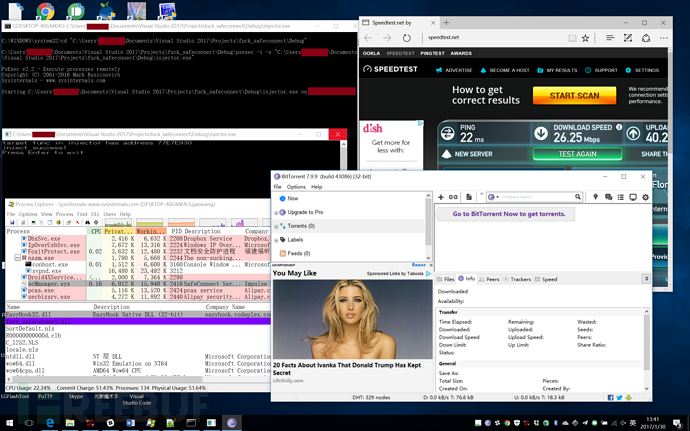This screenshot has height=431, width=690.
Task: Click Facebook icon in BitTorrent status bar
Action: [x=610, y=397]
